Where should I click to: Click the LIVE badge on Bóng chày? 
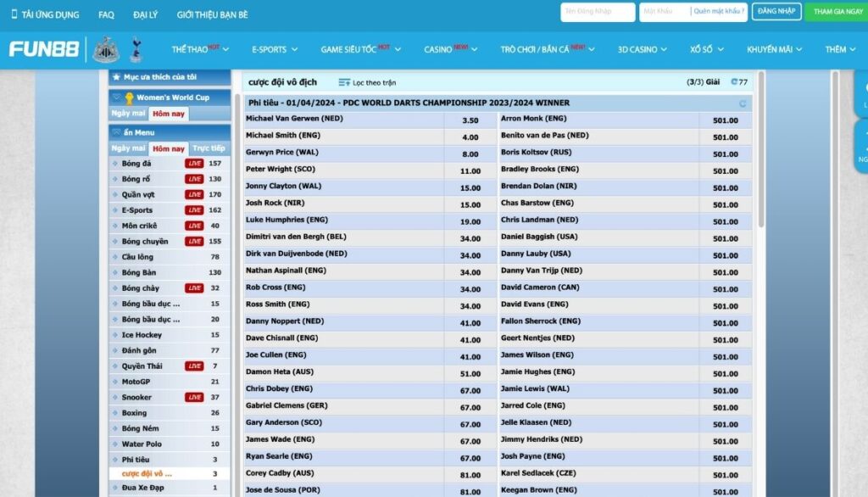(194, 288)
